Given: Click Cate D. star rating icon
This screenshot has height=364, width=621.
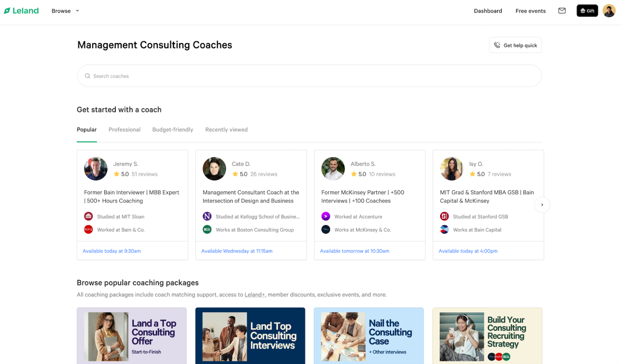Looking at the screenshot, I should coord(235,174).
